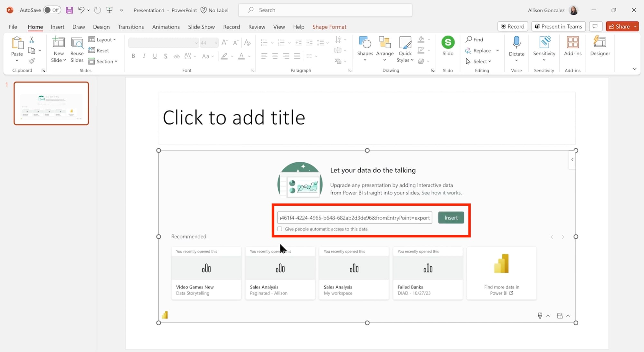Image resolution: width=644 pixels, height=352 pixels.
Task: Expand Quick Styles gallery
Action: coord(405,50)
